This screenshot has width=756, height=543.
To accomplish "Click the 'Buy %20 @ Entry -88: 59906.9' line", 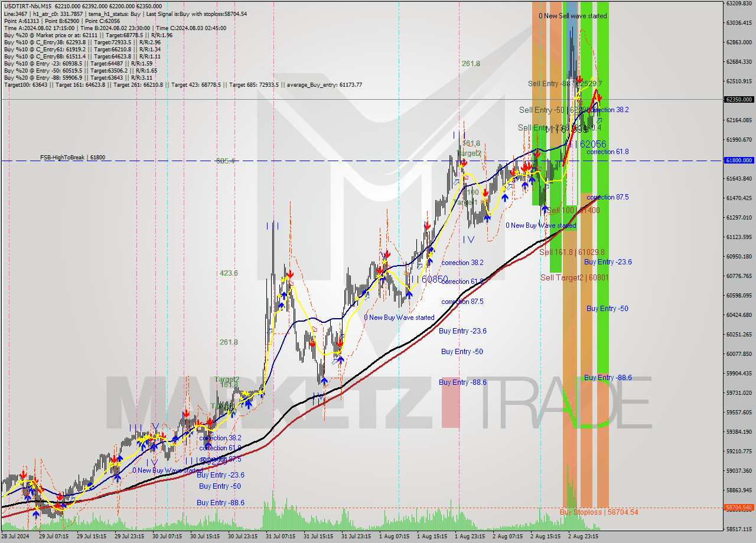I will point(78,78).
